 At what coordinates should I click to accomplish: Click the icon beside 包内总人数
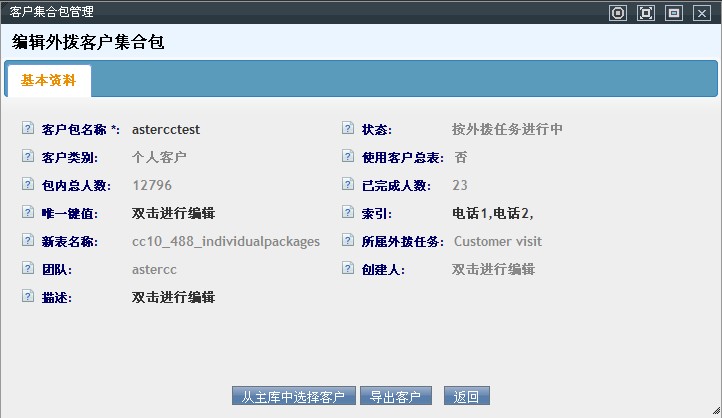(27, 185)
